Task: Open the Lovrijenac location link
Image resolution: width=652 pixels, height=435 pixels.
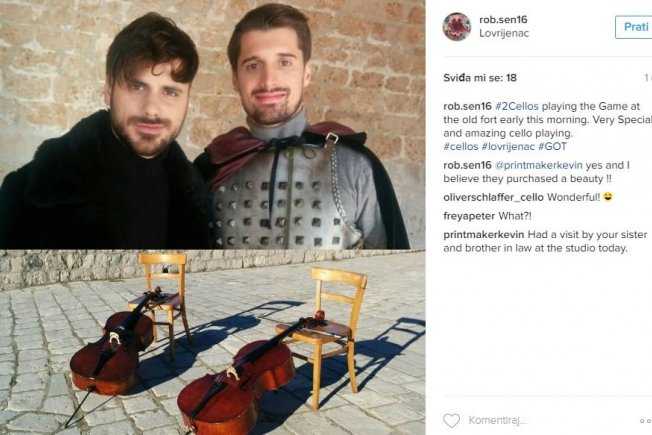Action: coord(504,33)
